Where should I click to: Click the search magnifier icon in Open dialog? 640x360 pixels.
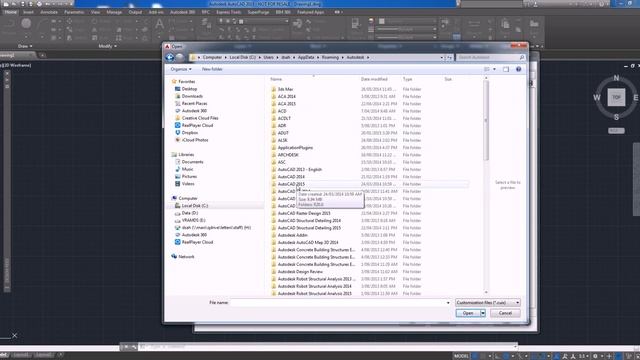522,58
